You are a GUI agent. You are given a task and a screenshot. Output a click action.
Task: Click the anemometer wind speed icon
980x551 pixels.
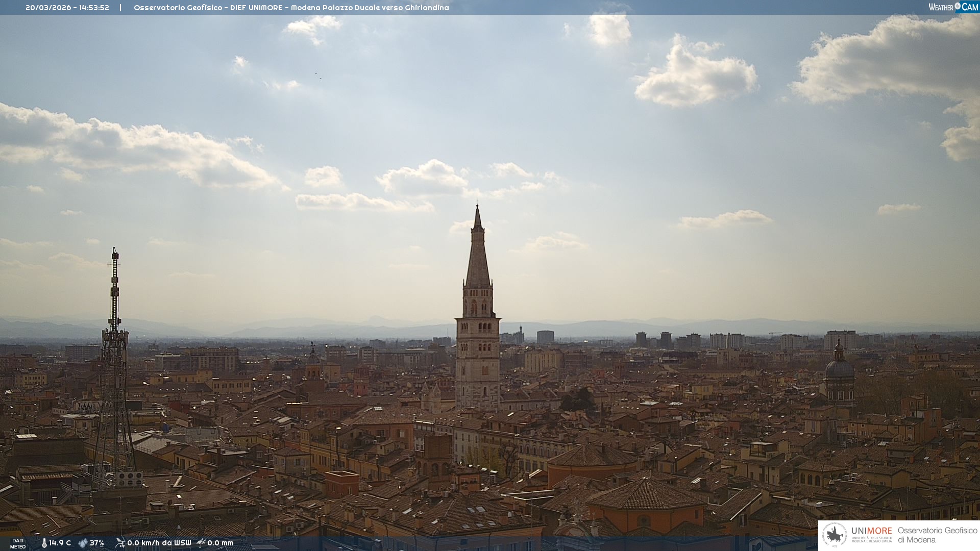point(120,543)
